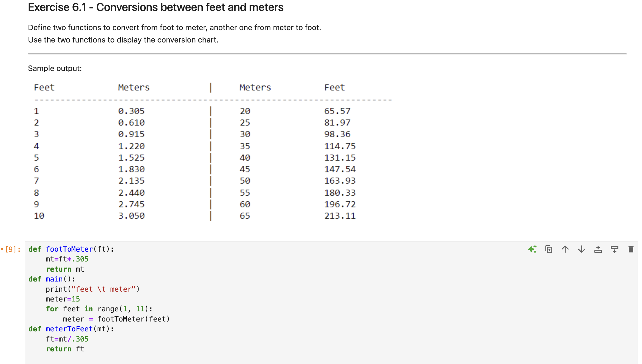Click the duplicate cell icon
Viewport: 642px width, 364px height.
pos(549,249)
